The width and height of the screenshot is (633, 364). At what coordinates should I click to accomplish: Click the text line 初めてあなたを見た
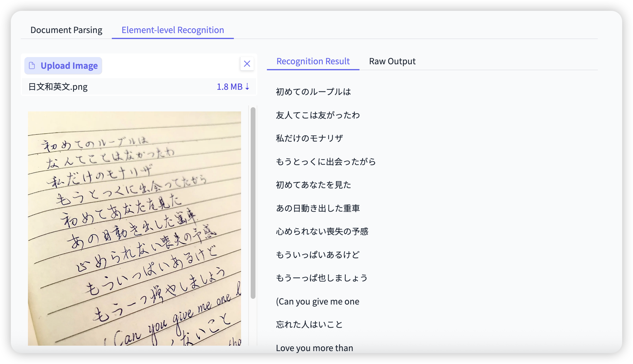point(313,185)
